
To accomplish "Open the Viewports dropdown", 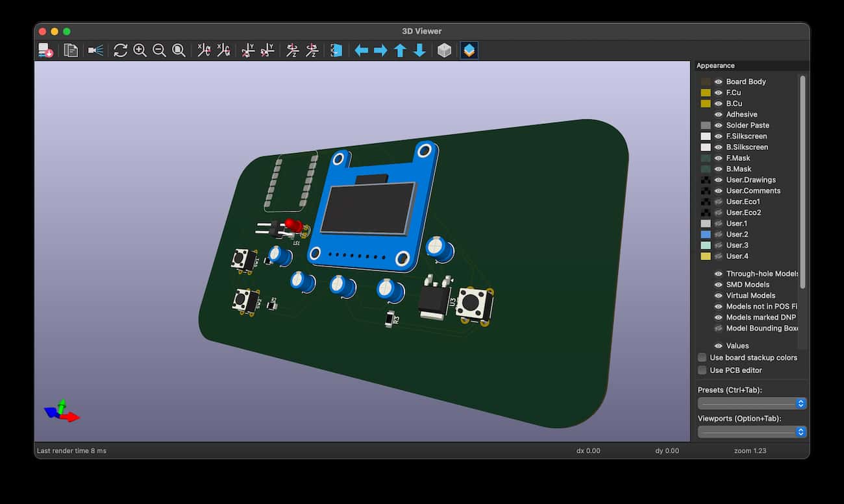I will 751,431.
